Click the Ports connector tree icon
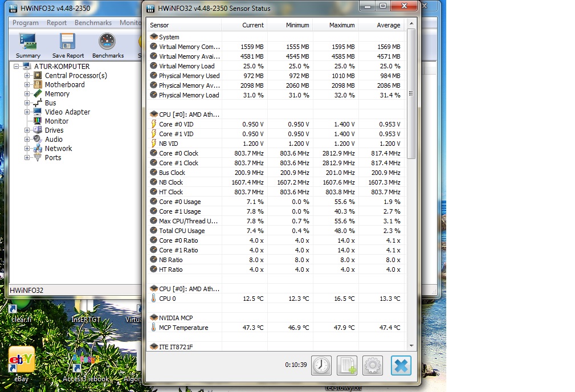 pos(38,158)
